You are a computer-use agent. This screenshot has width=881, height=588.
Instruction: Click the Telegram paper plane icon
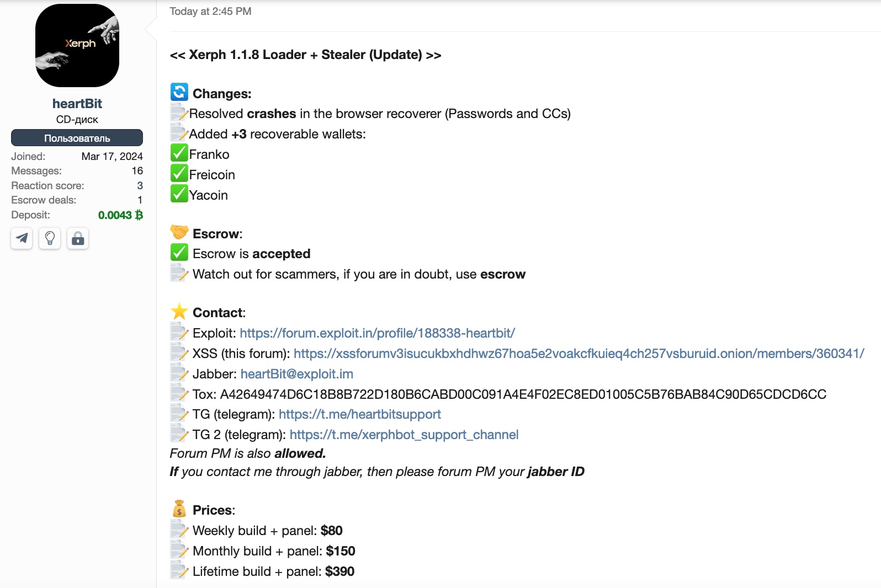click(x=22, y=238)
